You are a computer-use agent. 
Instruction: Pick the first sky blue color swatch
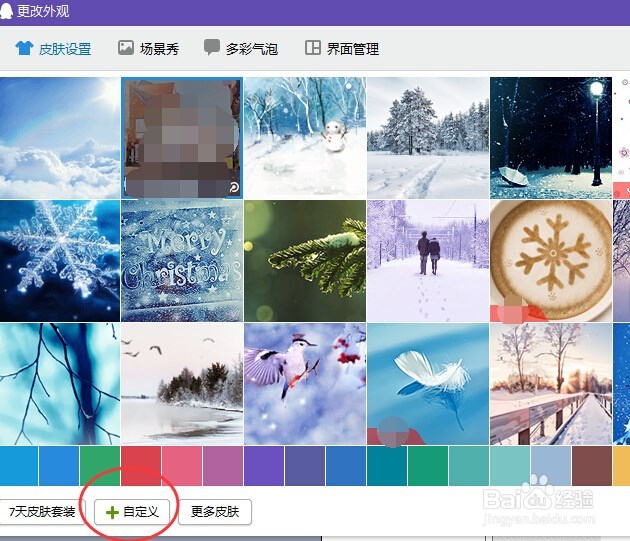coord(19,466)
